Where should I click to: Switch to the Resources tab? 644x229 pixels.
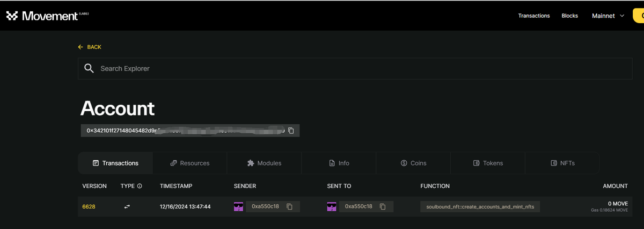point(190,163)
